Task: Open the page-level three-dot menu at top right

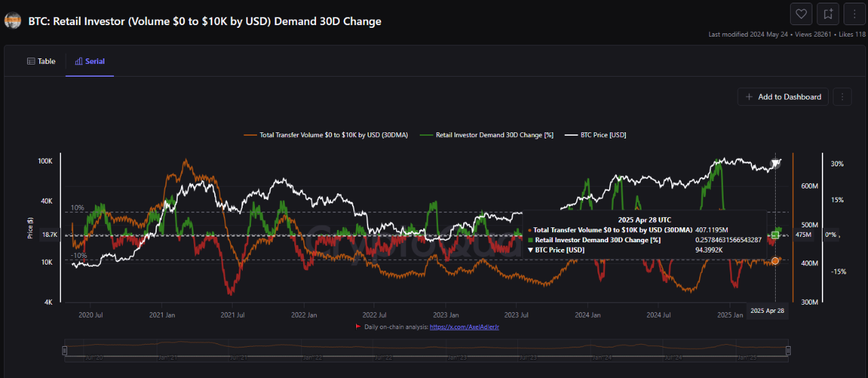Action: 854,14
